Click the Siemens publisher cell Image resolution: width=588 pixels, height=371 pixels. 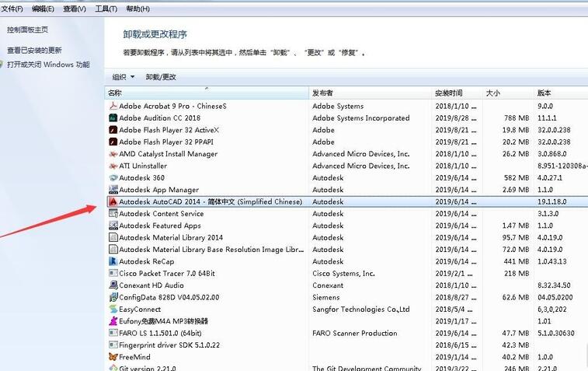coord(326,297)
